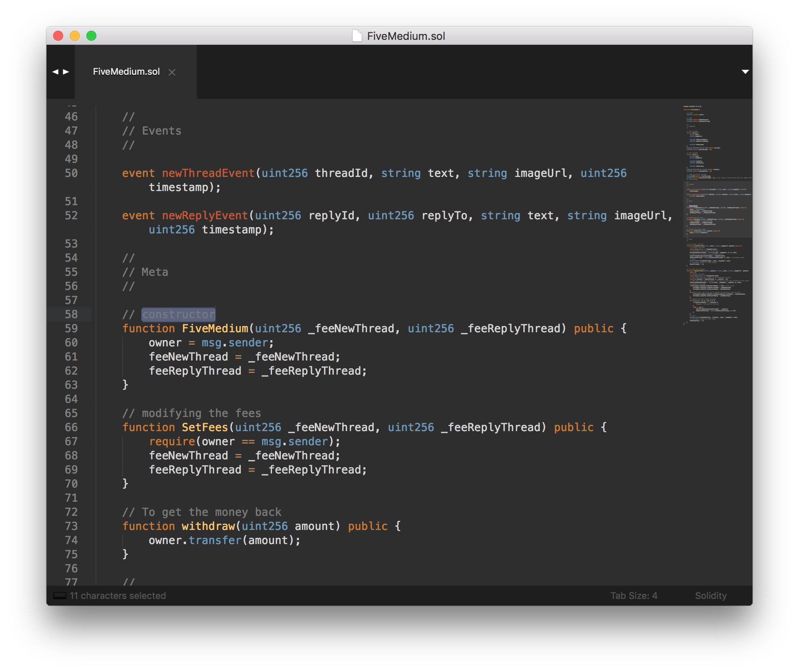The width and height of the screenshot is (799, 672).
Task: Select the FiveMedium.sol tab
Action: [x=126, y=72]
